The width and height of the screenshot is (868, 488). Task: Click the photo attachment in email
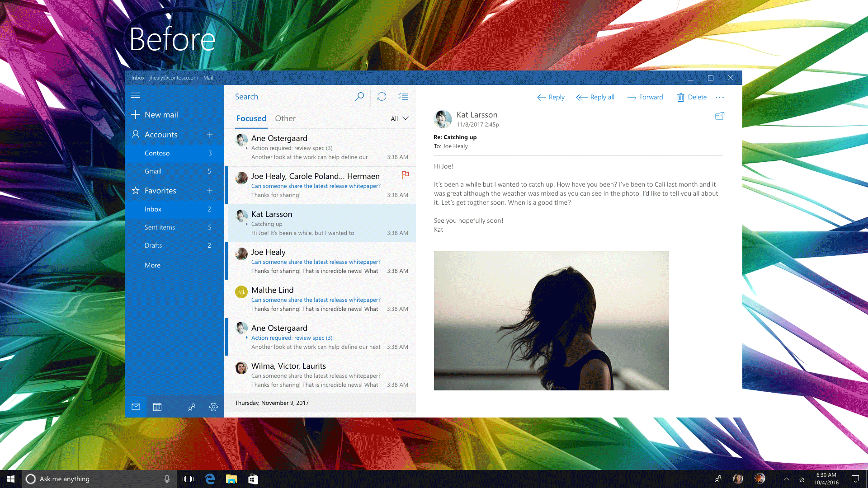[x=551, y=321]
